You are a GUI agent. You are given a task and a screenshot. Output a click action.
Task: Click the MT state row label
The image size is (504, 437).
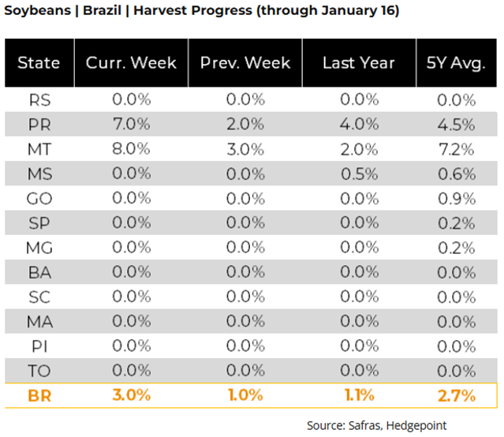(x=39, y=149)
